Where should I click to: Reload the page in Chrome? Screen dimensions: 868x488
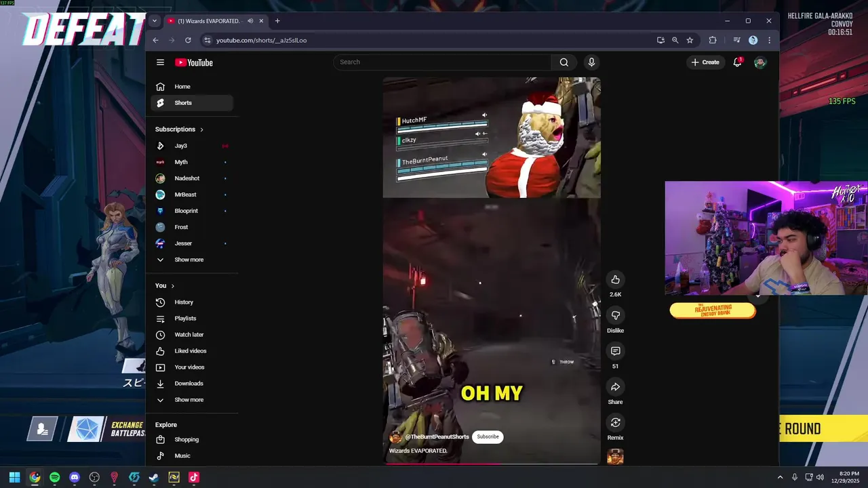pyautogui.click(x=188, y=40)
